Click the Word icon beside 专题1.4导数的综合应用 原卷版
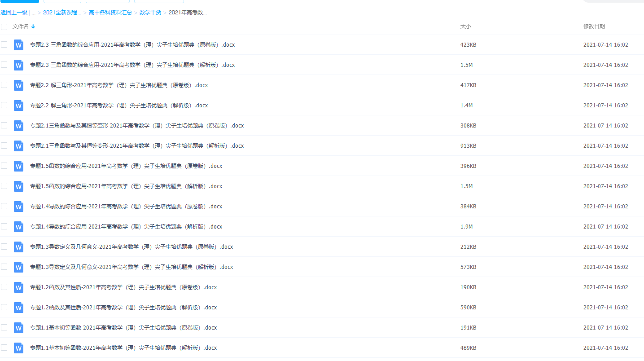The height and width of the screenshot is (361, 644). [18, 207]
